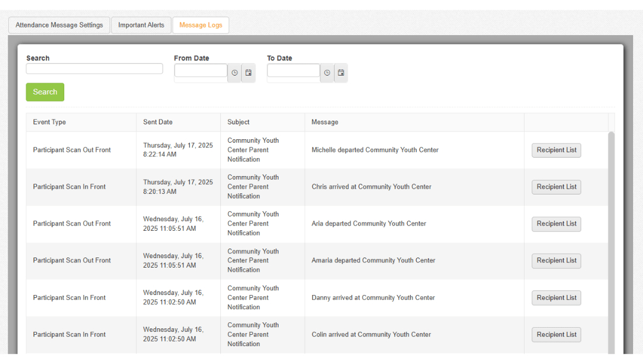Open Recipient List for Aria departed message
This screenshot has height=364, width=643.
[x=556, y=224]
